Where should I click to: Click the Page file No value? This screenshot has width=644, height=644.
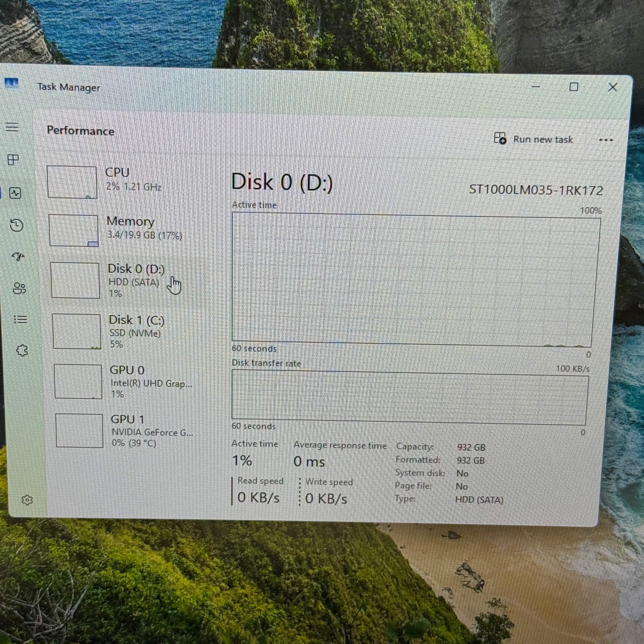[462, 486]
